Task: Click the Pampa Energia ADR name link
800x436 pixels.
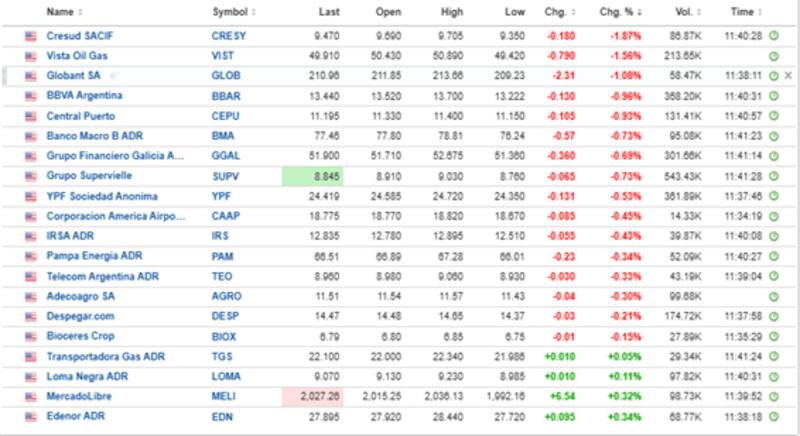Action: coord(95,256)
